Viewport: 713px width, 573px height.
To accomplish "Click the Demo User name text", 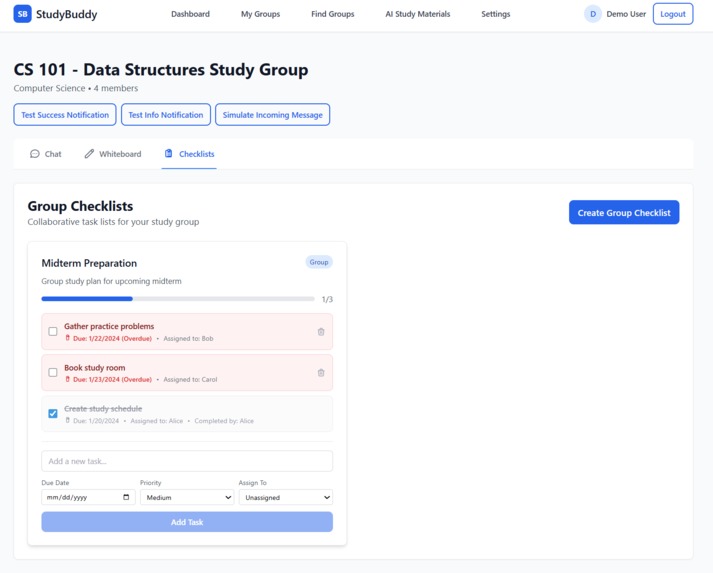I will (626, 14).
